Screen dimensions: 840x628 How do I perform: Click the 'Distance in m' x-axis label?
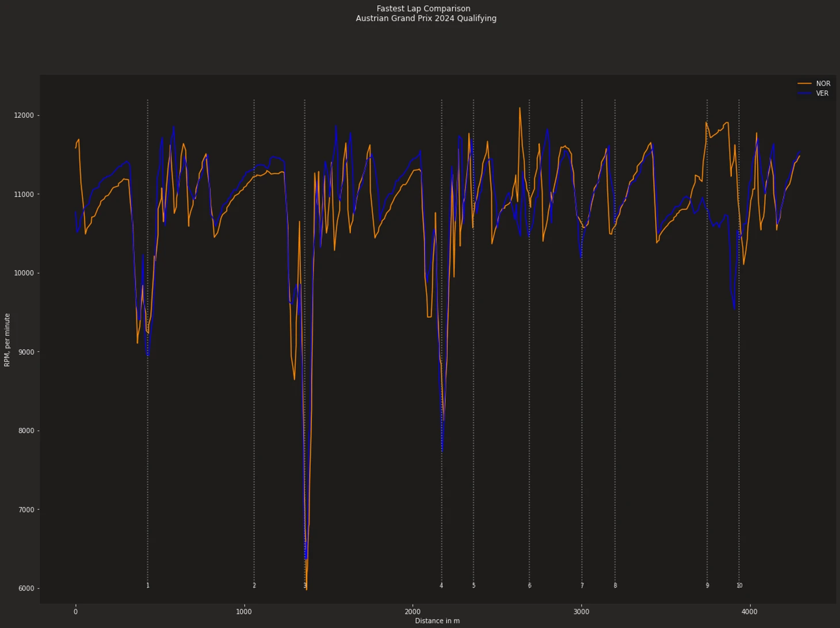point(437,621)
